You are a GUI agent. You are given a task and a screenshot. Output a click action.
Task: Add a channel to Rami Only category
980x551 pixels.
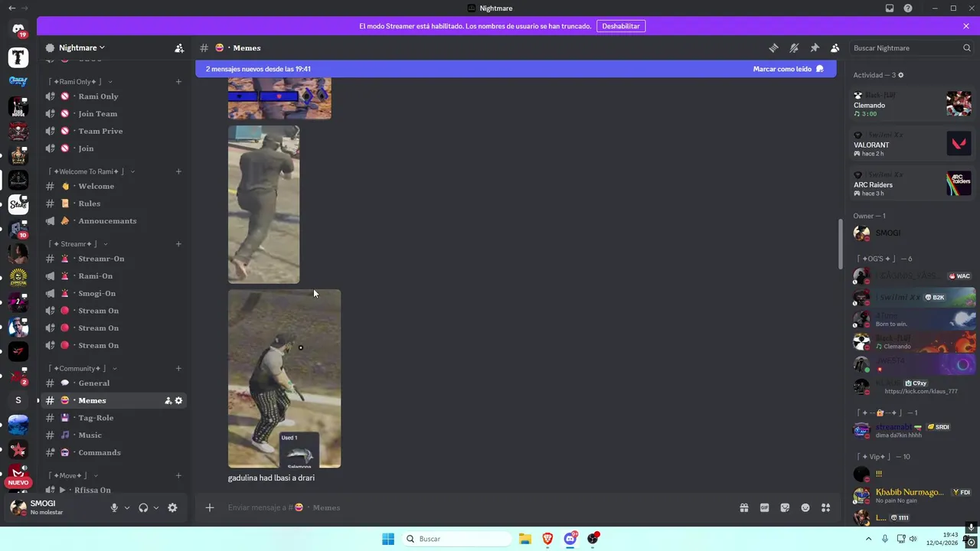[x=178, y=82]
